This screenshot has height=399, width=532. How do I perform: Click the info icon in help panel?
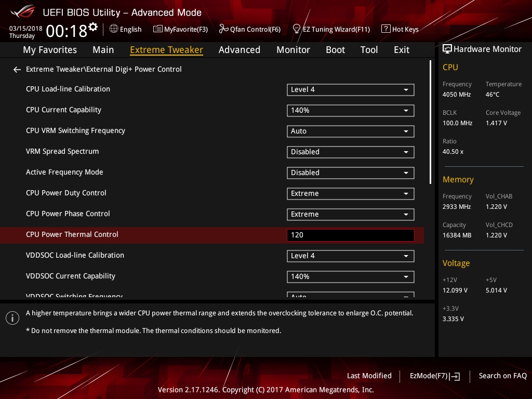click(x=12, y=318)
